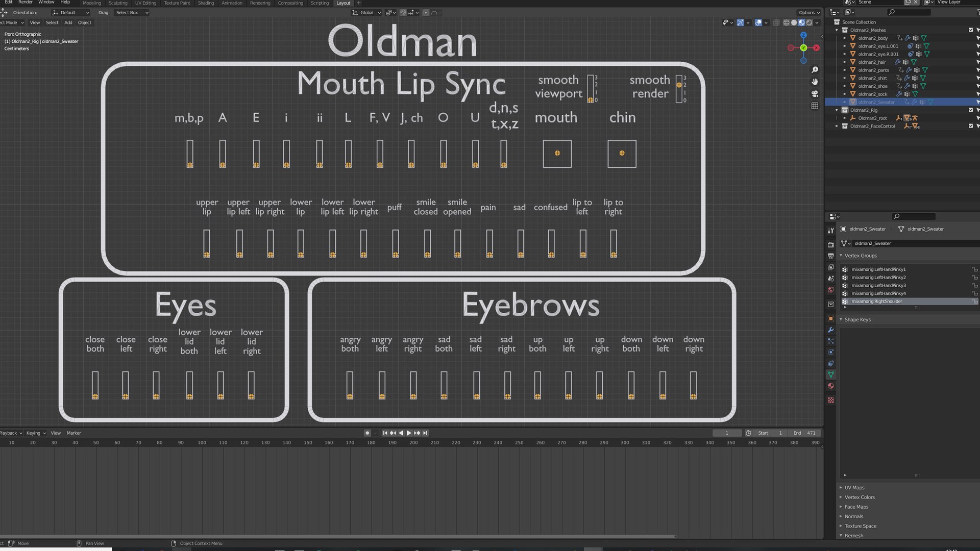Open the Physics properties tab
Image resolution: width=980 pixels, height=551 pixels.
(831, 352)
